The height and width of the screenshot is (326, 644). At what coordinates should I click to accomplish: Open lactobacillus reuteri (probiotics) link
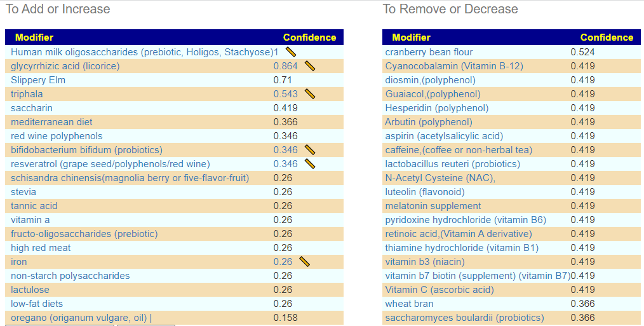pos(453,164)
